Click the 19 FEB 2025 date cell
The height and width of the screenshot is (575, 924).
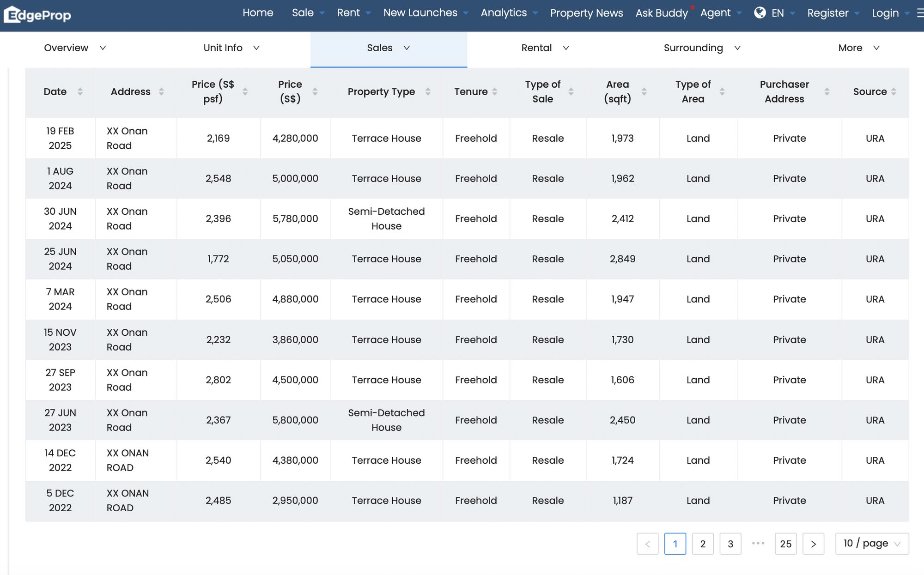60,138
